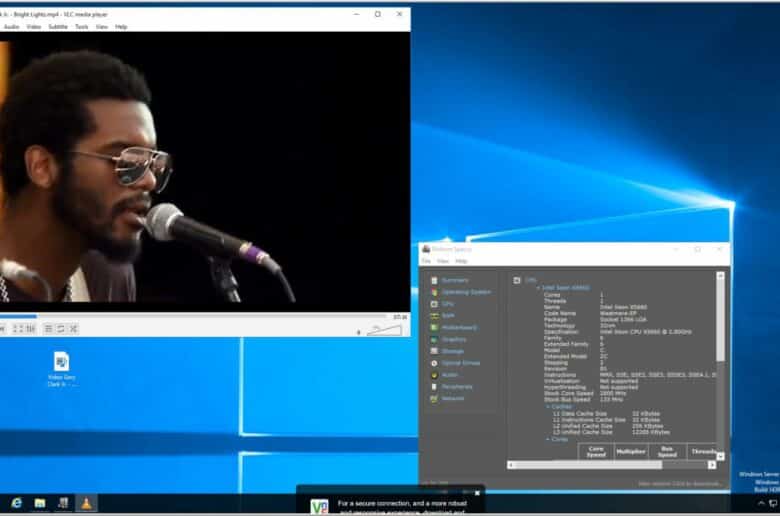
Task: Show hidden system tray icons
Action: 761,503
